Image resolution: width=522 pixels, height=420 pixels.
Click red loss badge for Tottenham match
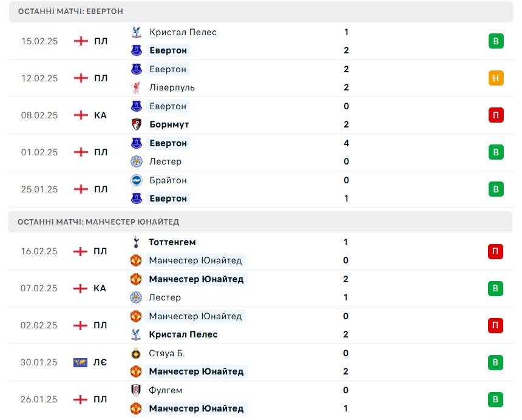pyautogui.click(x=495, y=251)
